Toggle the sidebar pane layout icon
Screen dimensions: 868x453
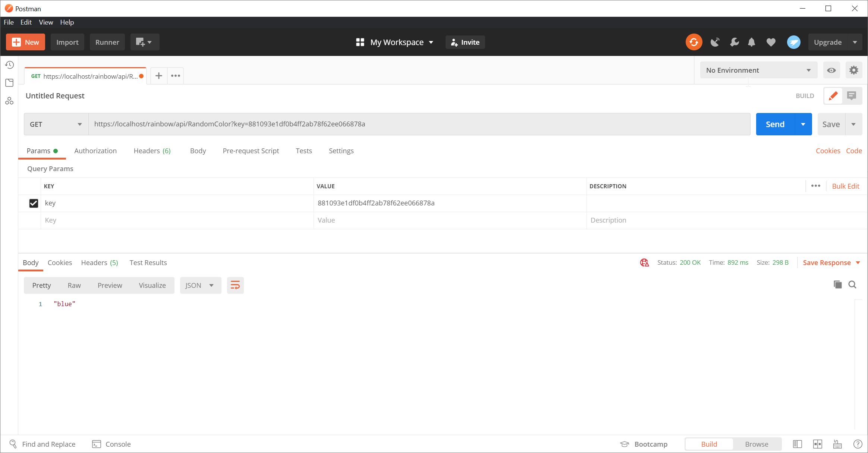[798, 444]
